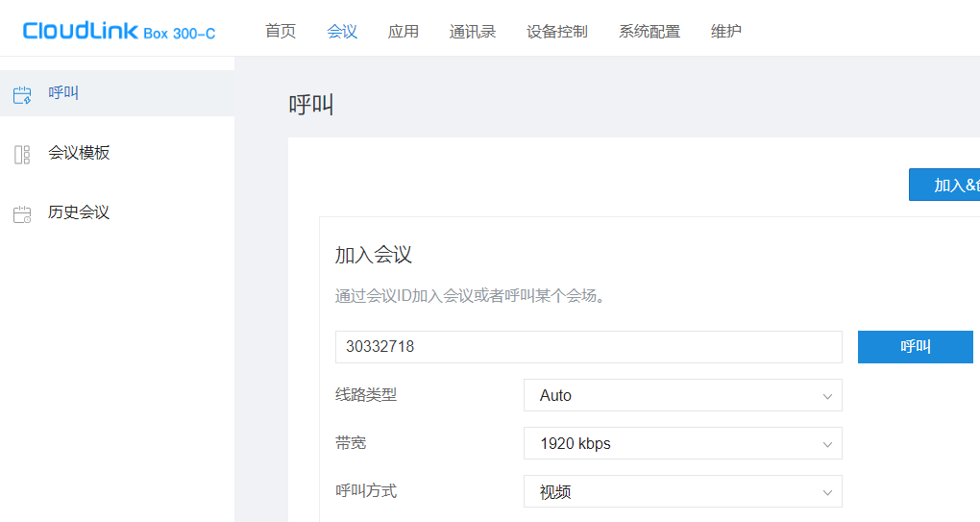Click the 带宽 label
The height and width of the screenshot is (522, 980).
[x=351, y=442]
